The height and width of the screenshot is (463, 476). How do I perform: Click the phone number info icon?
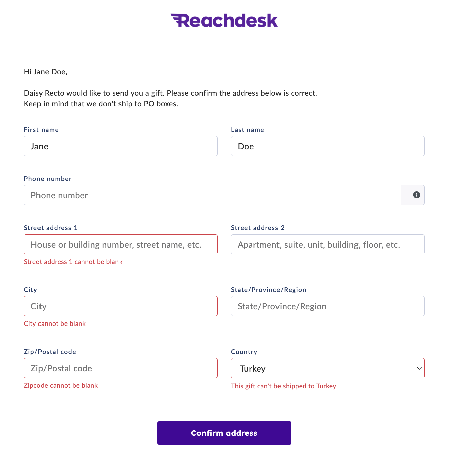416,195
